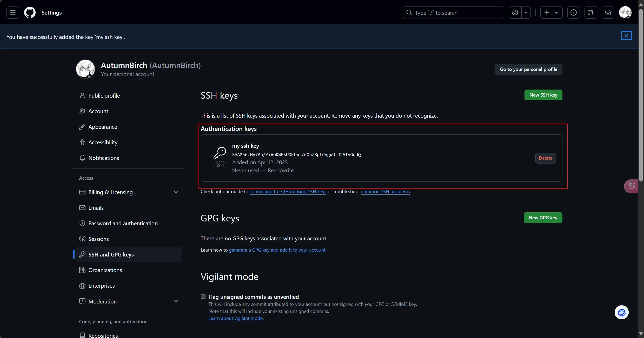Click the AutumnBirch profile avatar

pos(85,69)
